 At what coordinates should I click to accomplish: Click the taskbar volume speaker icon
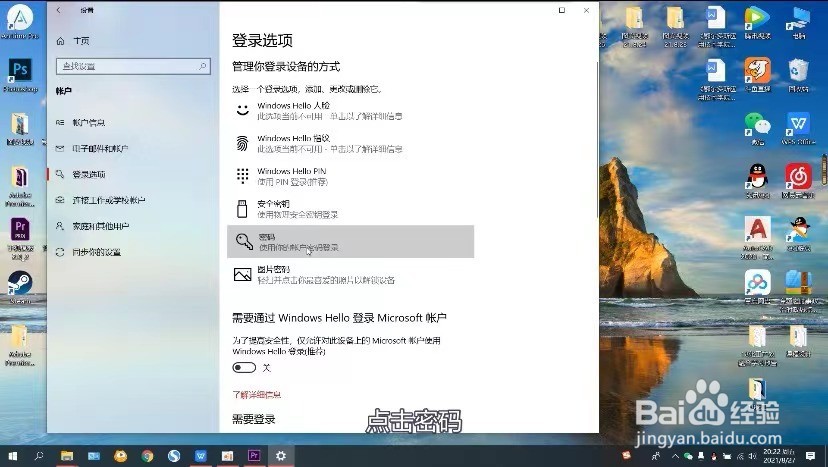click(752, 456)
